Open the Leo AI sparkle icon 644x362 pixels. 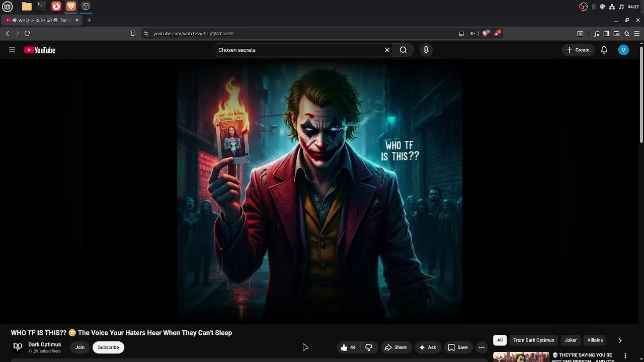coord(626,33)
